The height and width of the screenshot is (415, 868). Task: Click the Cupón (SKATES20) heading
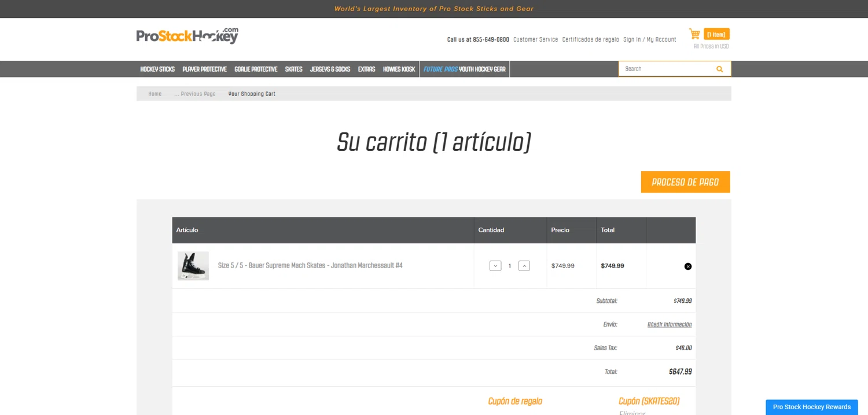click(x=649, y=401)
